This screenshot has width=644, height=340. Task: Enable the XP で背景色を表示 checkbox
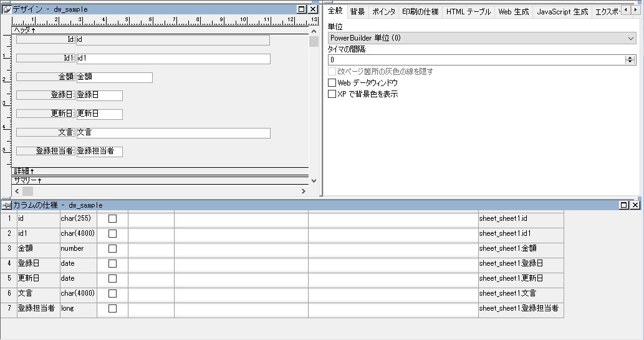[332, 94]
